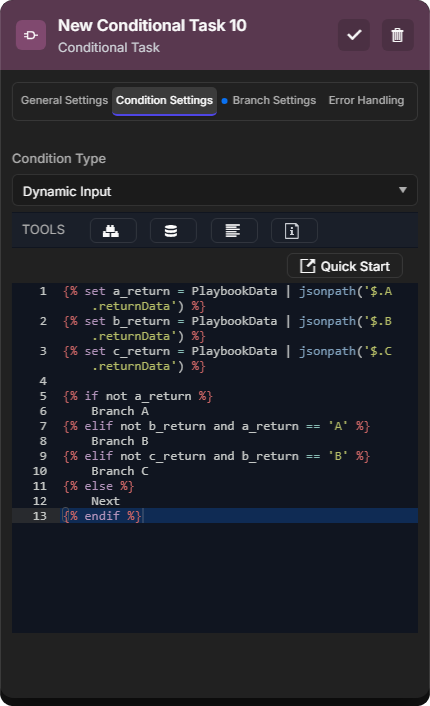This screenshot has height=706, width=430.
Task: Click the elif b_return == 'B' line
Action: 217,457
